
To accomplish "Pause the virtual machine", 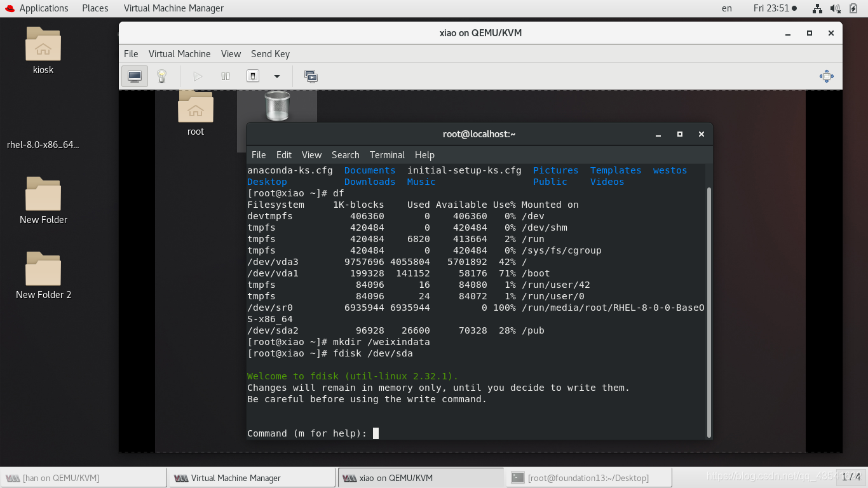I will pos(226,76).
